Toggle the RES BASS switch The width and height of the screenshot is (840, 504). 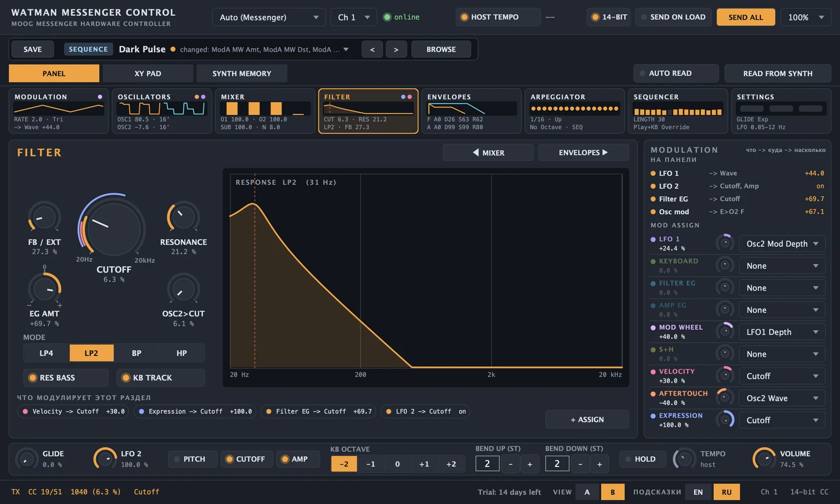coord(66,377)
